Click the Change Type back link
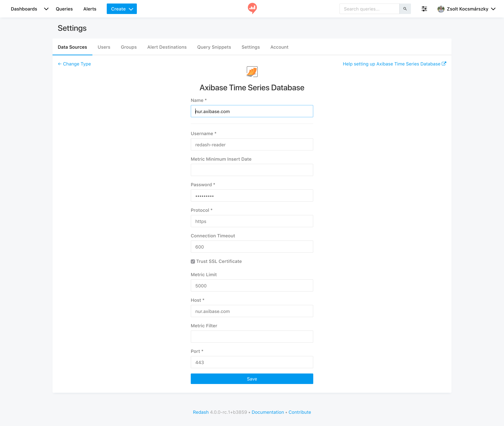The image size is (504, 426). (74, 64)
